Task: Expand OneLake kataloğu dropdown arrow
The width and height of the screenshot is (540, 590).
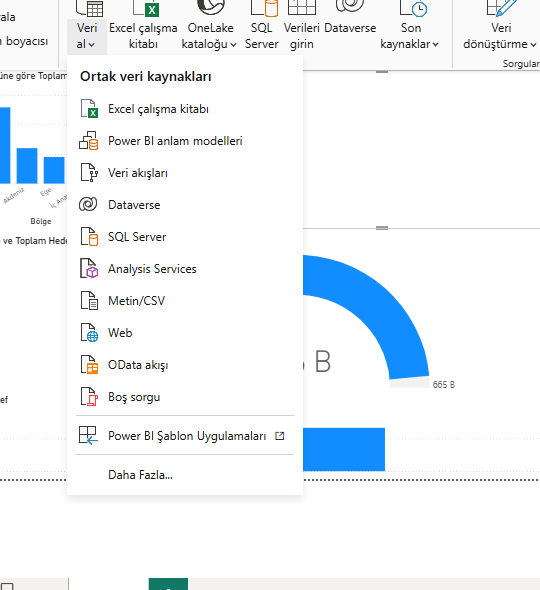Action: [233, 45]
